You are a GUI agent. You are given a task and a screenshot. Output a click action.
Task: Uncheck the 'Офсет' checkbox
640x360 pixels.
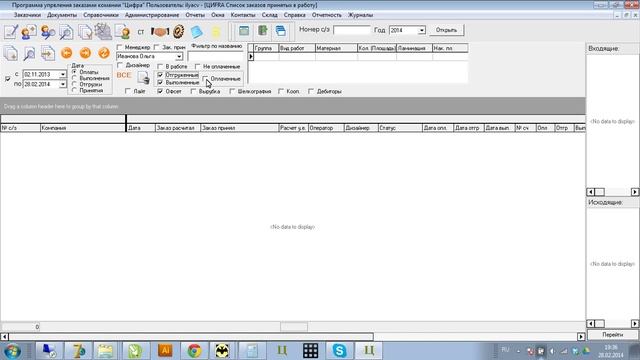pos(160,91)
